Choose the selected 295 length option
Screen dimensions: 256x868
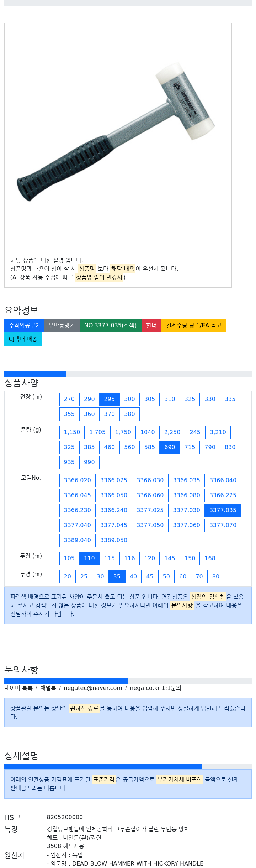110,399
